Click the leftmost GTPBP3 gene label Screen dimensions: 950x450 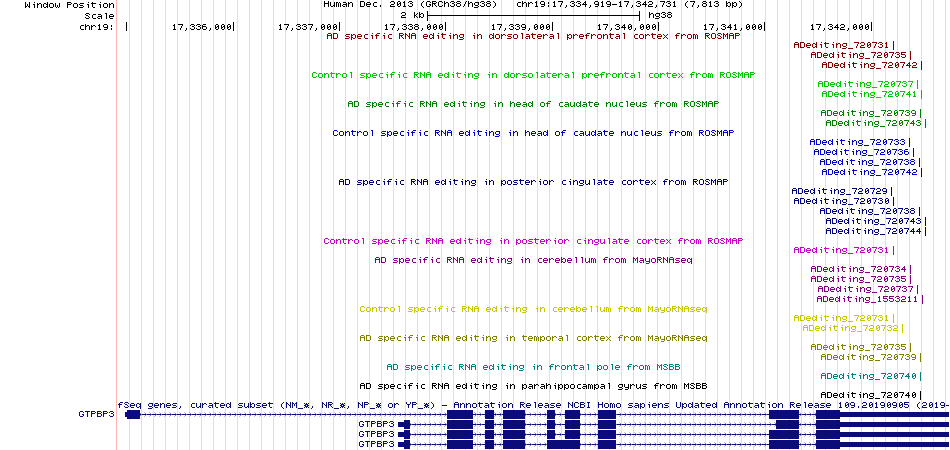(x=96, y=414)
